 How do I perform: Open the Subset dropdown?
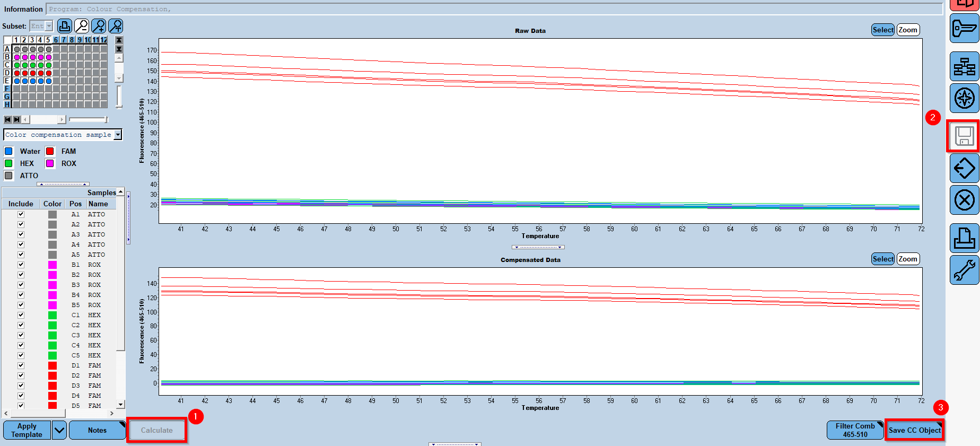point(49,26)
